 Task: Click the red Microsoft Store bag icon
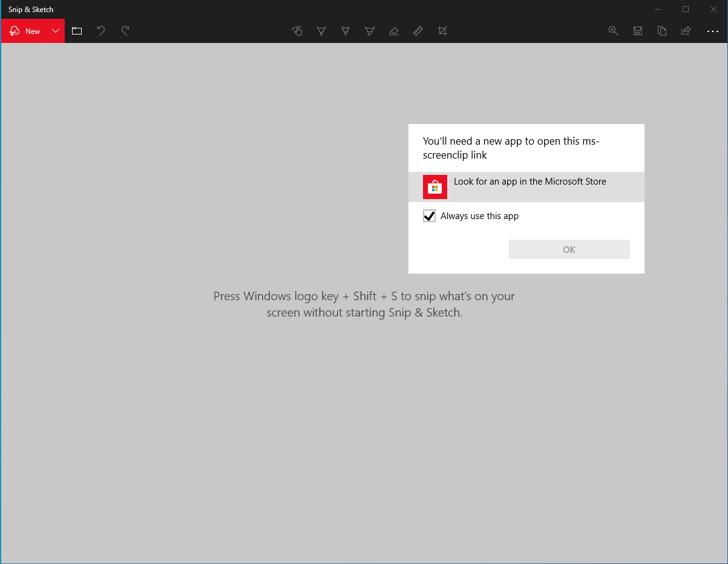click(435, 187)
